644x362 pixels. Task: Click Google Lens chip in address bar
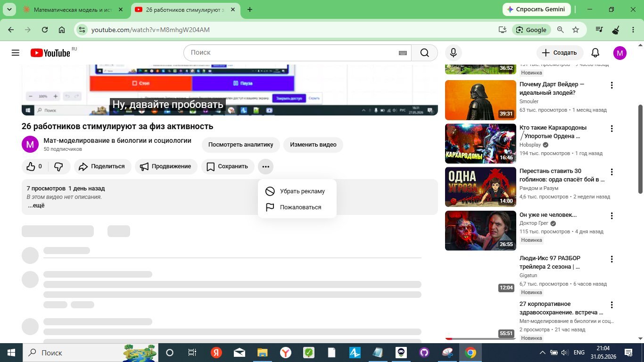point(531,30)
